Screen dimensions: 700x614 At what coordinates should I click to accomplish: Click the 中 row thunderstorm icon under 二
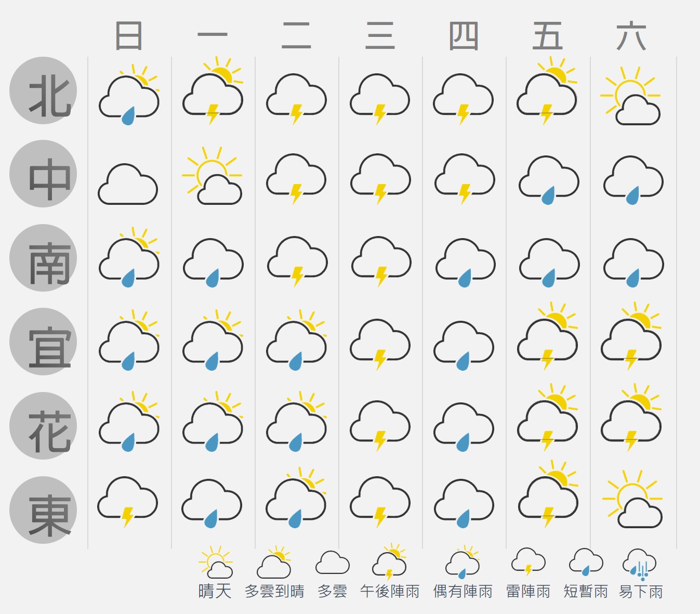click(296, 179)
